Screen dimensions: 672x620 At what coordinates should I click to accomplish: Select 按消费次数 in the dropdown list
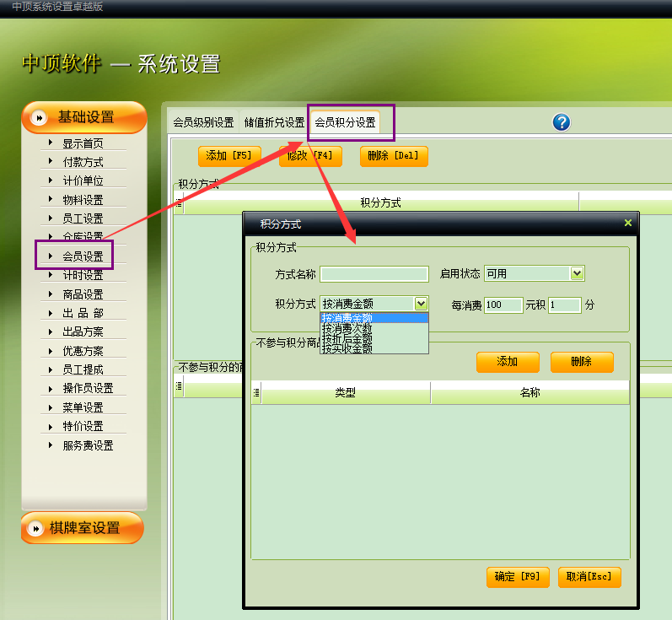coord(374,328)
